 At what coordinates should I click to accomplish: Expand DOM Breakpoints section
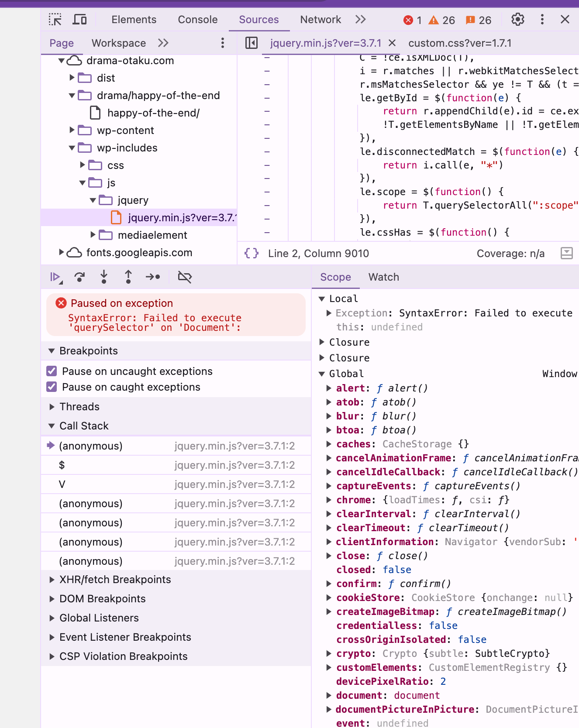(x=52, y=599)
